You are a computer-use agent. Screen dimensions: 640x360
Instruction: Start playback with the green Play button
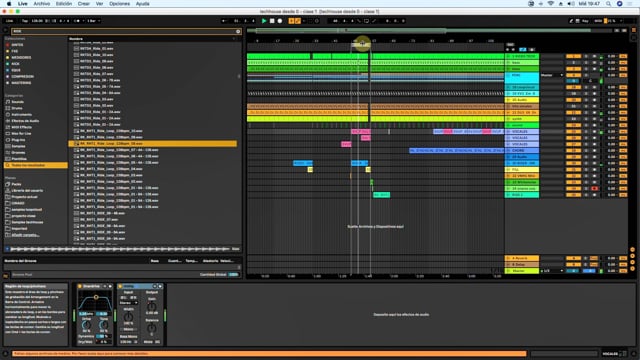pyautogui.click(x=264, y=21)
